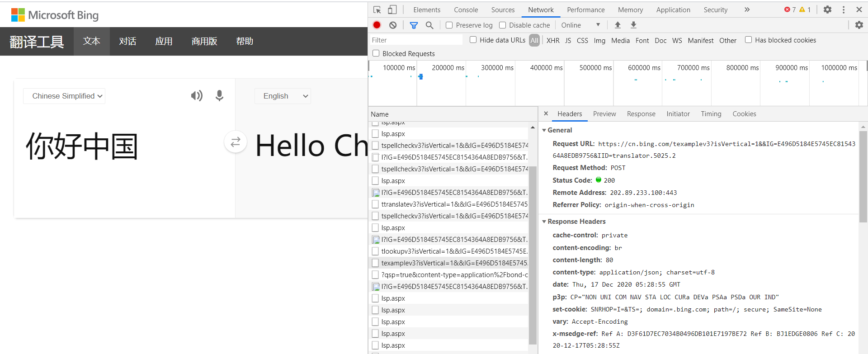The image size is (868, 354).
Task: Filter requests by XHR
Action: point(553,40)
